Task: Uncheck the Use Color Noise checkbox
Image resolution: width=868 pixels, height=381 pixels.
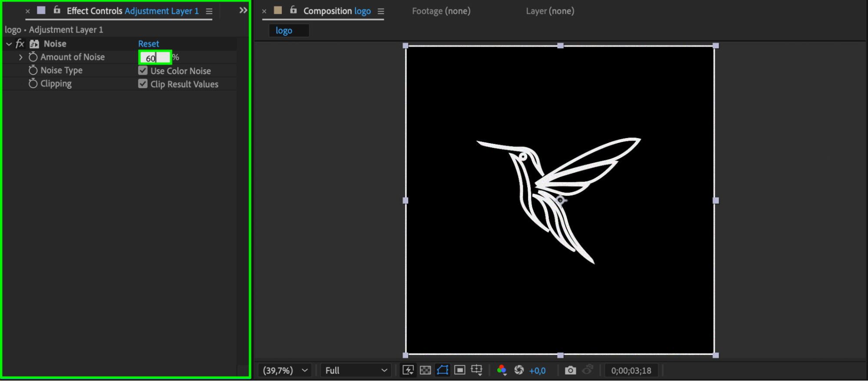Action: 143,71
